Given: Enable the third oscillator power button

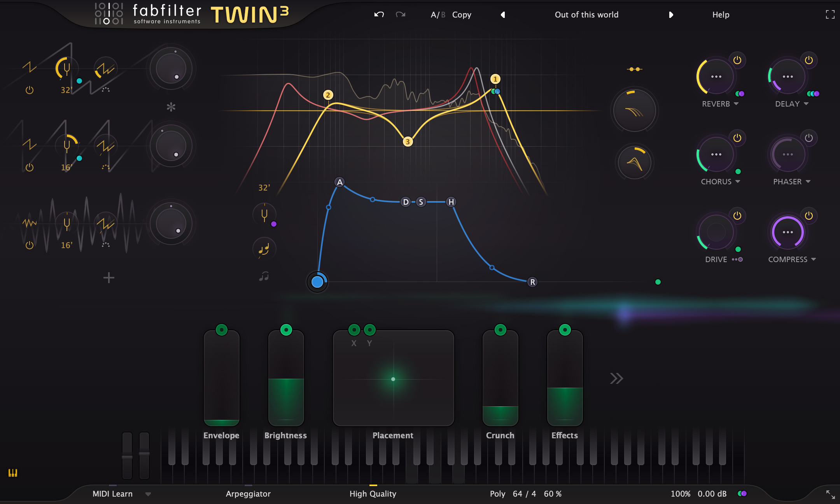Looking at the screenshot, I should click(29, 245).
